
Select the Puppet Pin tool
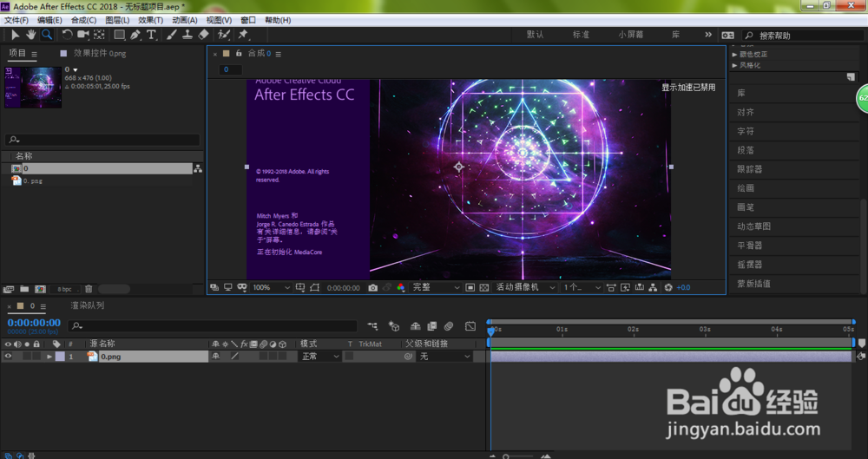point(243,35)
